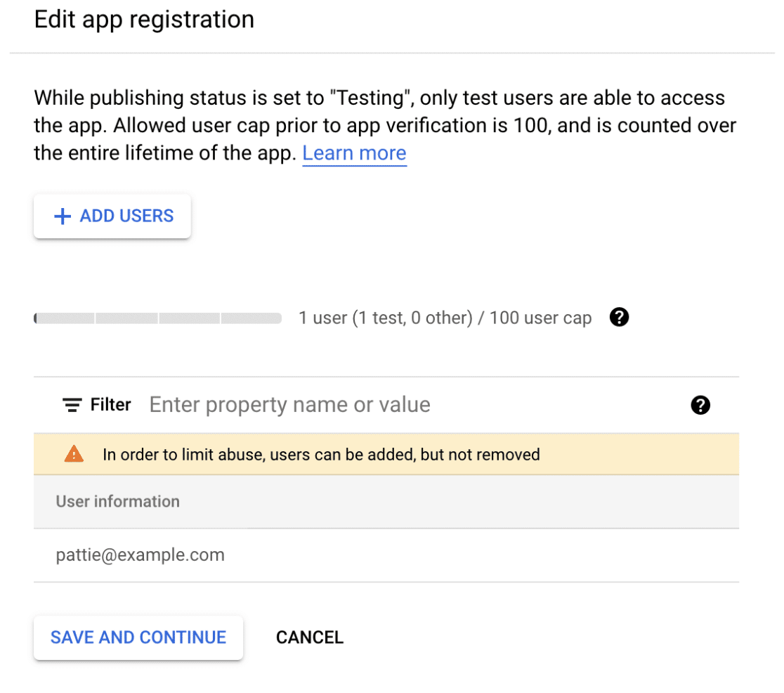Click the help icon next to user cap
This screenshot has height=693, width=784.
click(619, 317)
